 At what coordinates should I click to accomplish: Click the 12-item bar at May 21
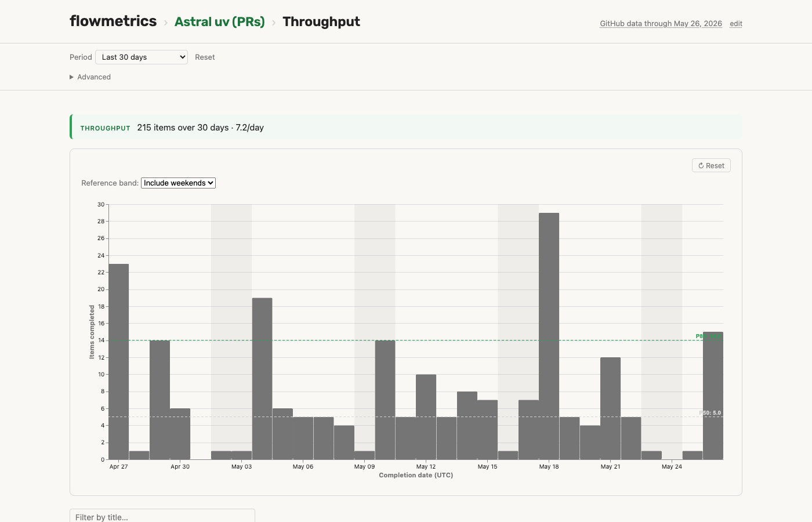(610, 408)
